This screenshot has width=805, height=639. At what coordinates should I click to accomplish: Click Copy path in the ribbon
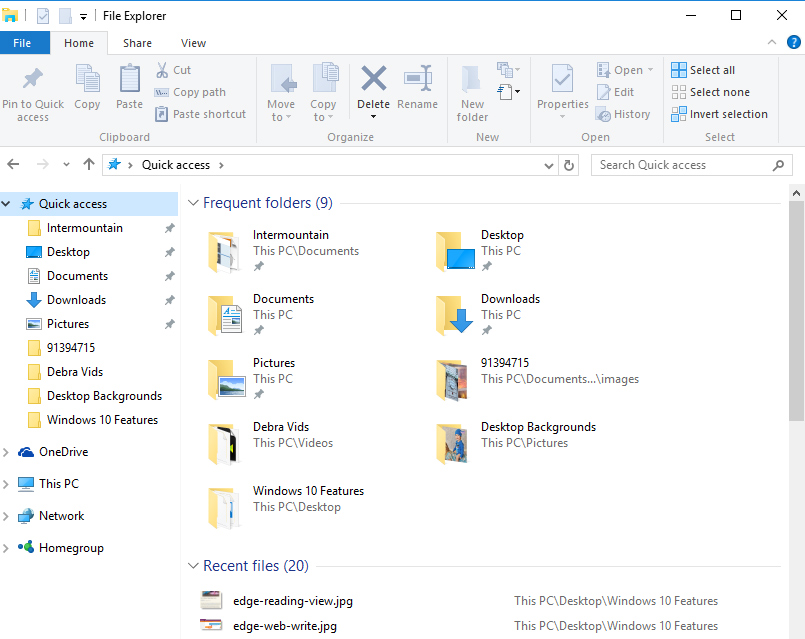click(x=190, y=92)
